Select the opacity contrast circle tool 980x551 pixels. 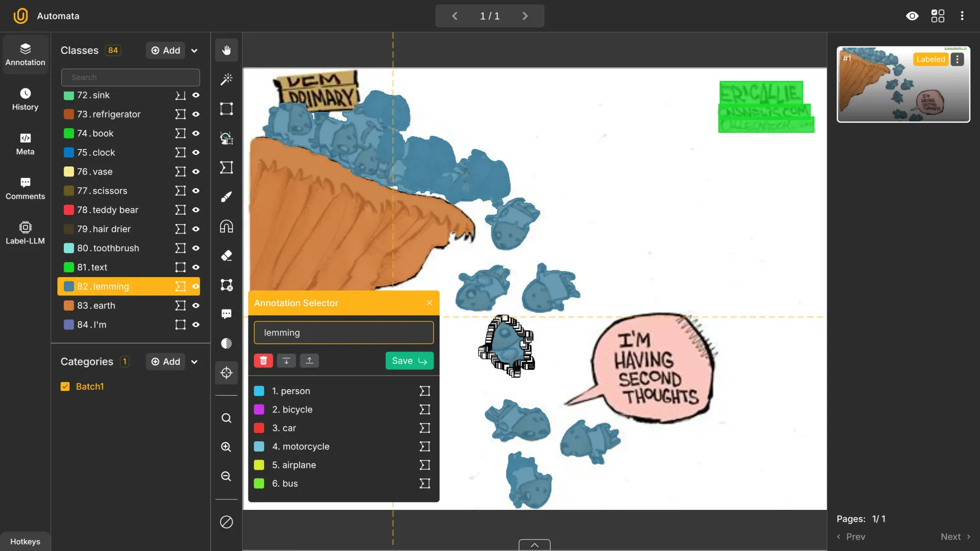(x=226, y=343)
